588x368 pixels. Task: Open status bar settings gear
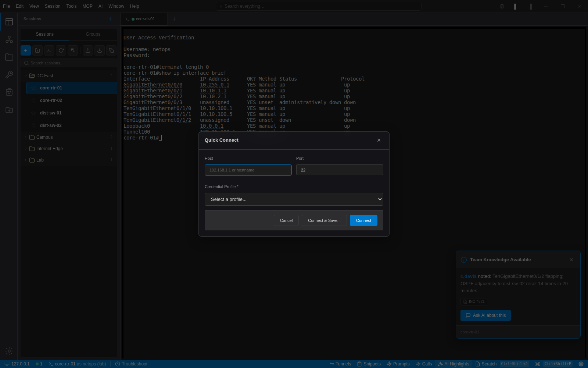(x=581, y=364)
